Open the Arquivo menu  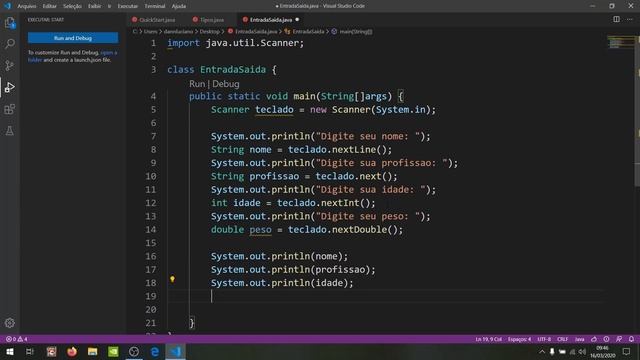tap(27, 6)
